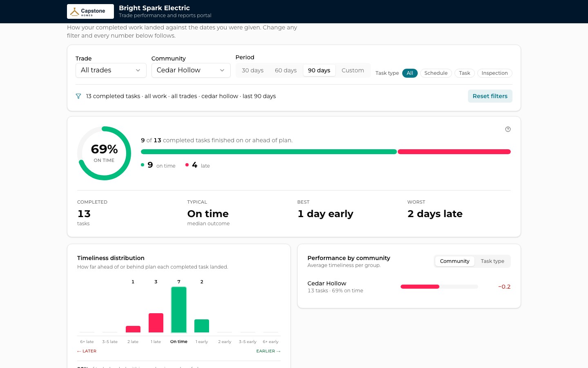Screen dimensions: 588x368
Task: Click the Capstone Homes logo
Action: (x=90, y=11)
